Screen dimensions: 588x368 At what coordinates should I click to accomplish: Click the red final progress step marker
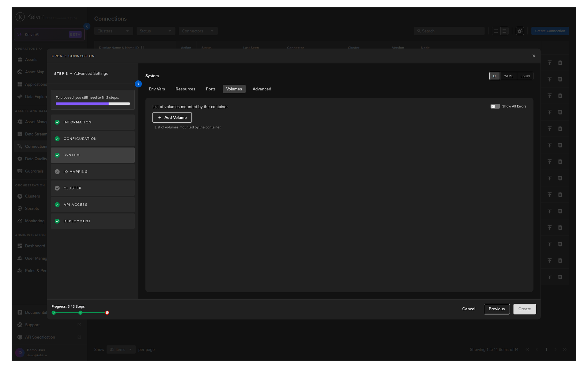(107, 313)
